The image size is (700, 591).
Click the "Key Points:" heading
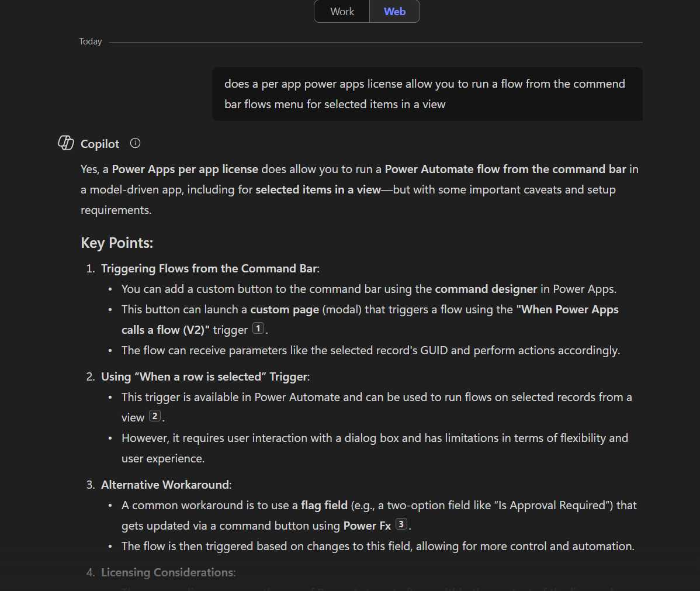click(117, 243)
